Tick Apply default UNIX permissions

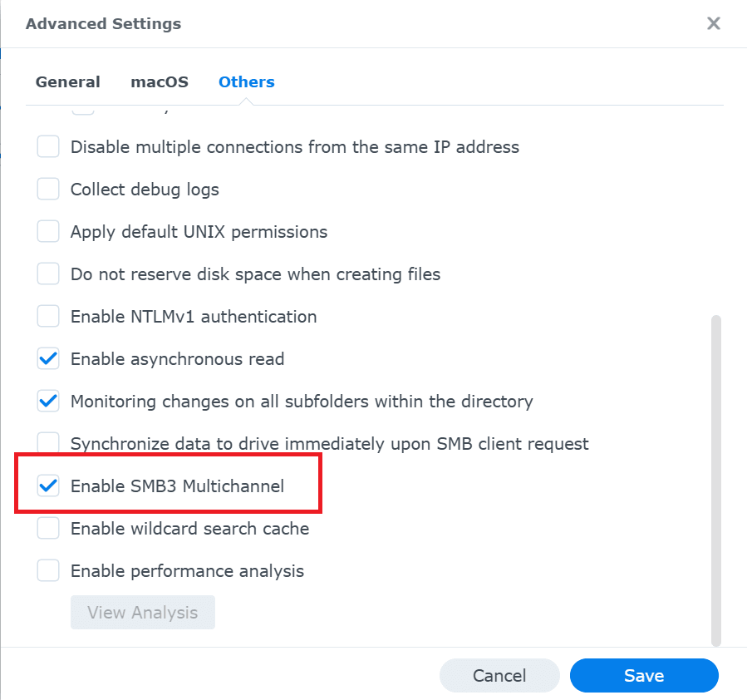[x=48, y=231]
